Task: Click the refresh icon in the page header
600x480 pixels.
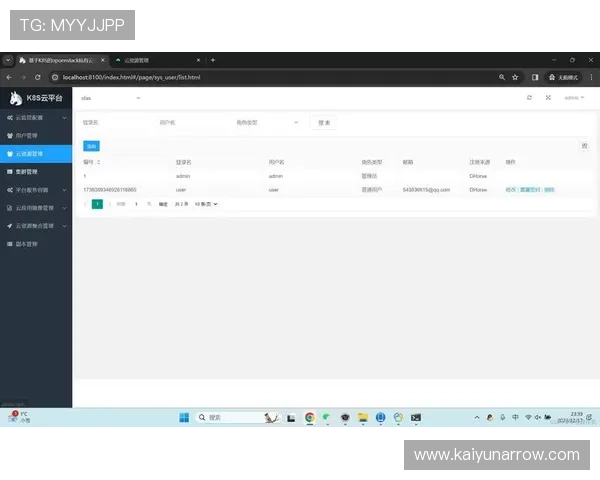Action: [529, 98]
